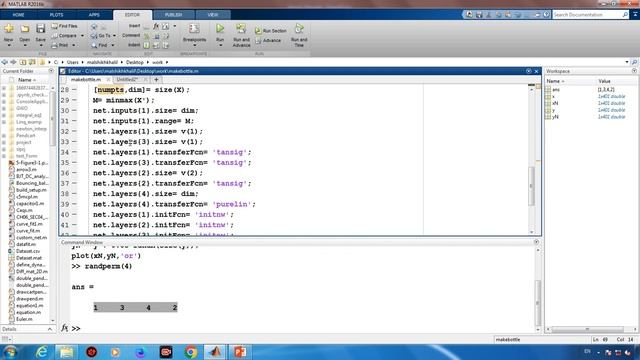Screen dimensions: 640x360
Task: Expand the project folder in Current Folder
Action: (x=4, y=142)
